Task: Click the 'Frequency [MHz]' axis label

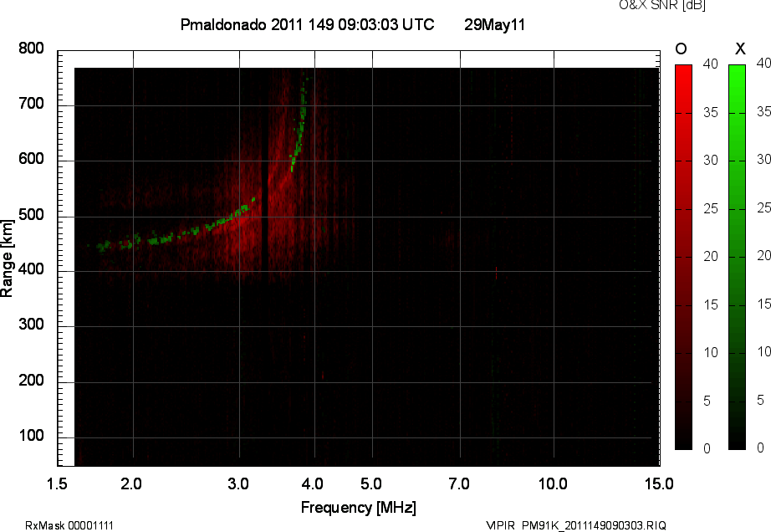Action: 359,508
